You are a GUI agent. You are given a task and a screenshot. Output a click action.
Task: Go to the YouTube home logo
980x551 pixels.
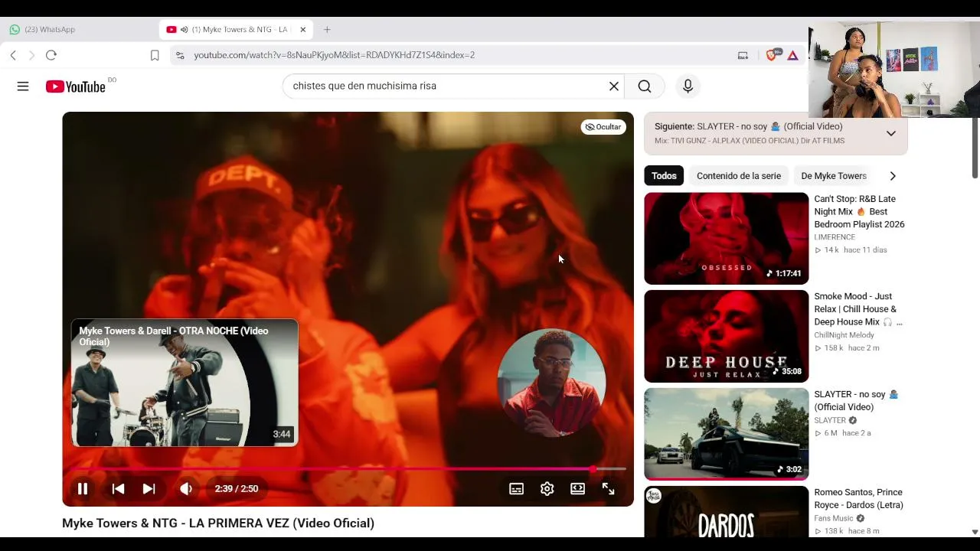75,86
